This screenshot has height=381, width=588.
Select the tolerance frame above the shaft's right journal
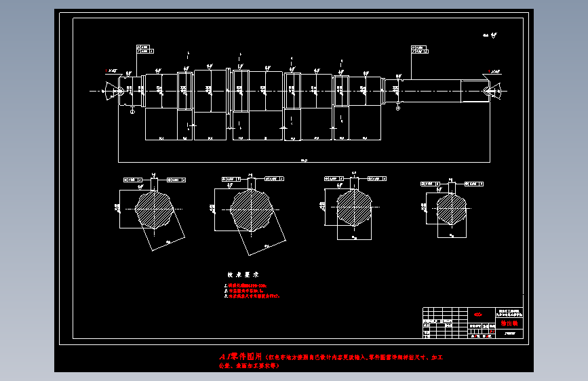click(420, 49)
